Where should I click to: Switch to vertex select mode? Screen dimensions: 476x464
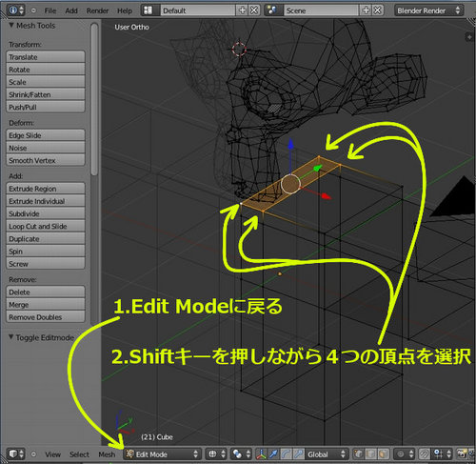pyautogui.click(x=359, y=454)
